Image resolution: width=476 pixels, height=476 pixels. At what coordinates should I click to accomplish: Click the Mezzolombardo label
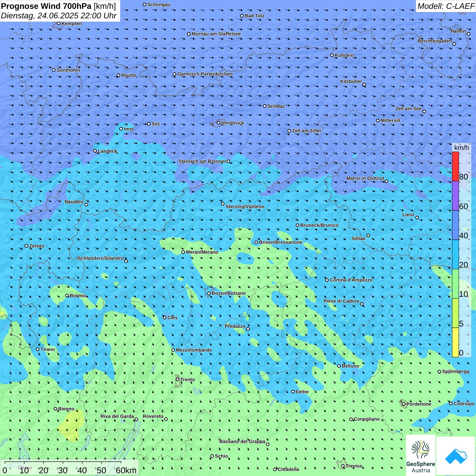(x=194, y=350)
